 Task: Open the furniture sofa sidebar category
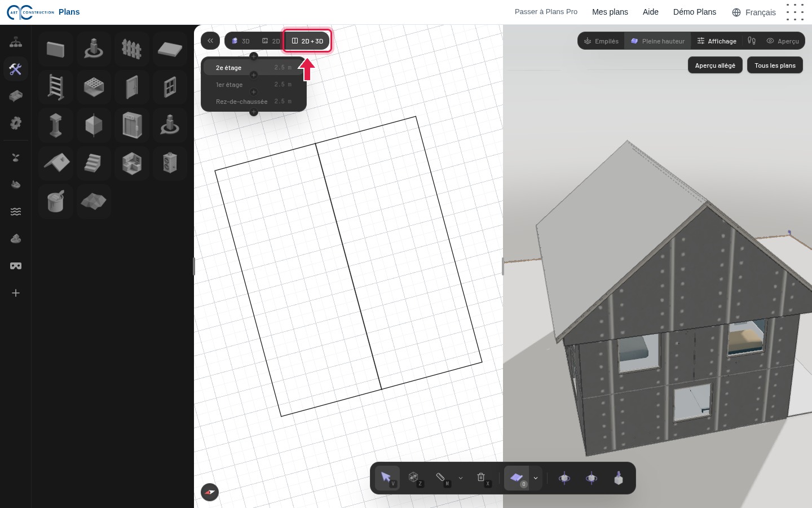16,96
